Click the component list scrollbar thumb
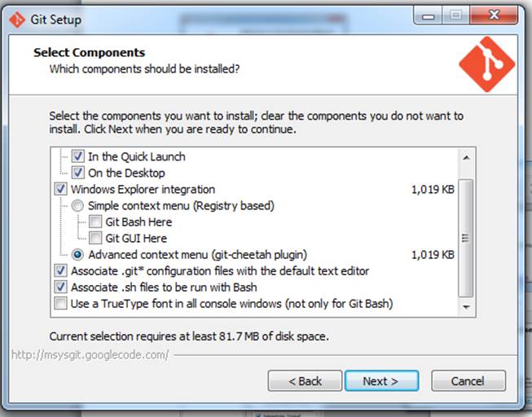 (467, 236)
